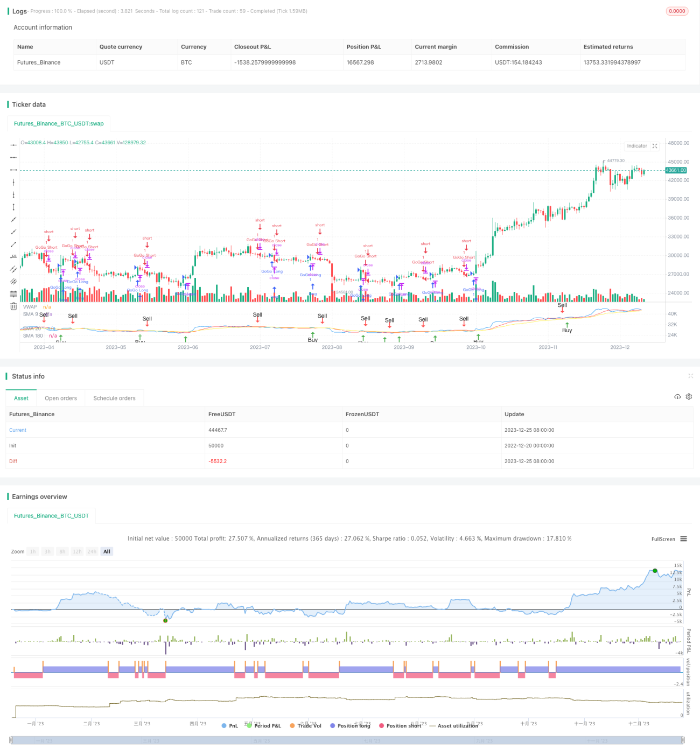Image resolution: width=700 pixels, height=756 pixels.
Task: Click the FullScreen button in Earnings overview
Action: point(663,539)
